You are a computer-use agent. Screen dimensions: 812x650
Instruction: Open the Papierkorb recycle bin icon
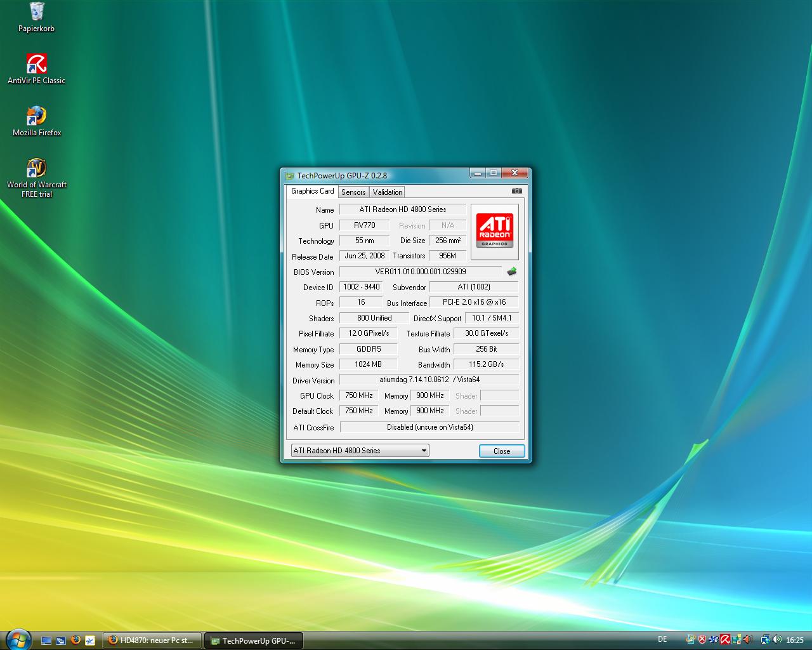(37, 17)
